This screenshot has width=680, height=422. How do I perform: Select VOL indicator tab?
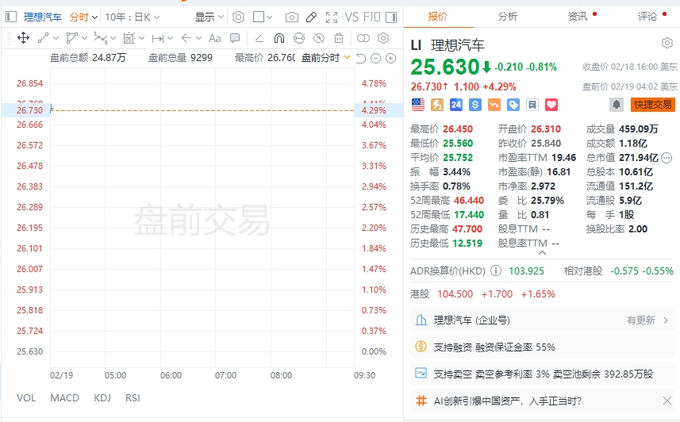(26, 398)
